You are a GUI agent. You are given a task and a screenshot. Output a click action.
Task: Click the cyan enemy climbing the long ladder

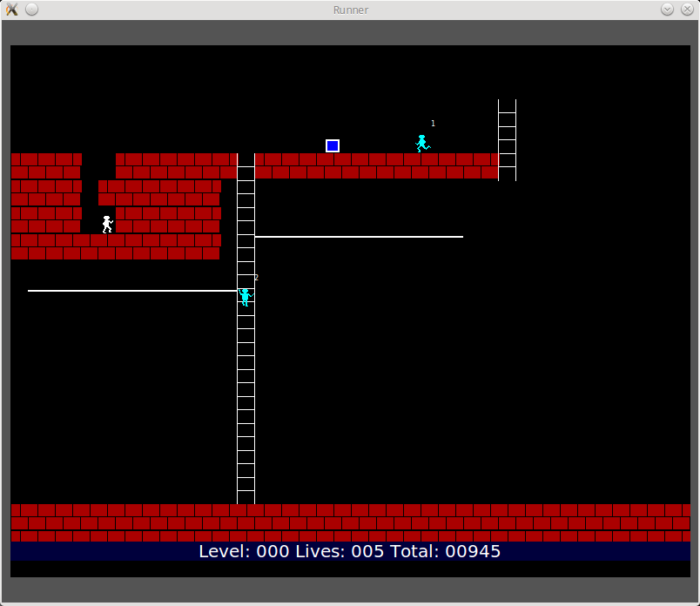[246, 297]
